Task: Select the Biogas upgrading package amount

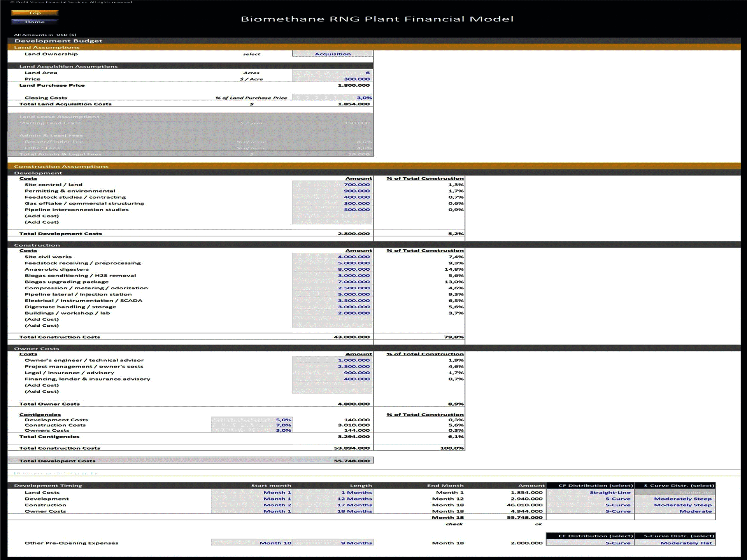Action: point(333,282)
